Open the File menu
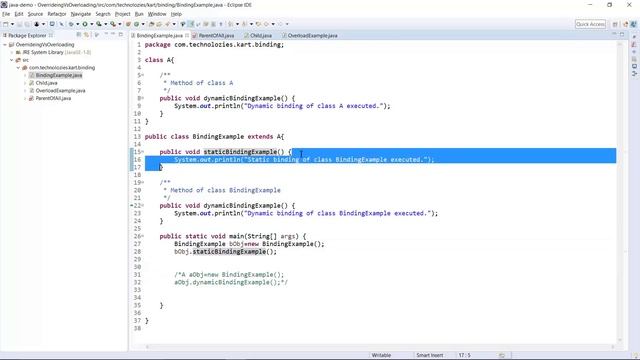 point(6,14)
